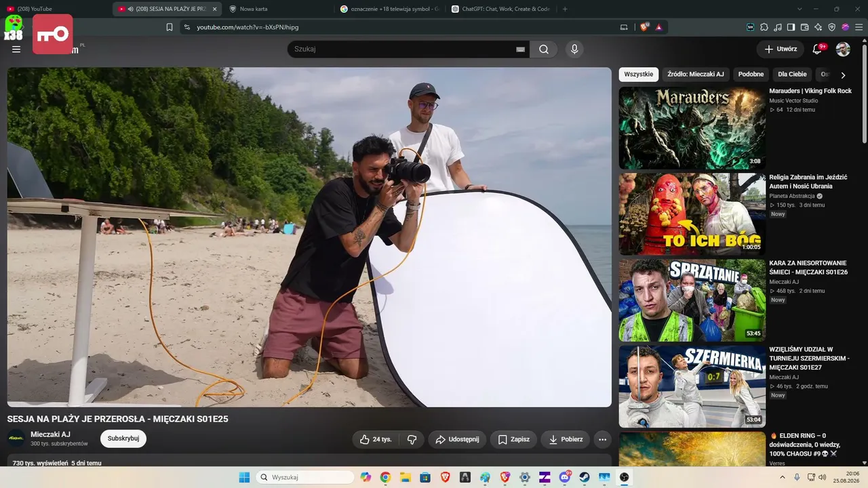Open the Brave VPN shield icon
The height and width of the screenshot is (488, 868).
pyautogui.click(x=832, y=27)
